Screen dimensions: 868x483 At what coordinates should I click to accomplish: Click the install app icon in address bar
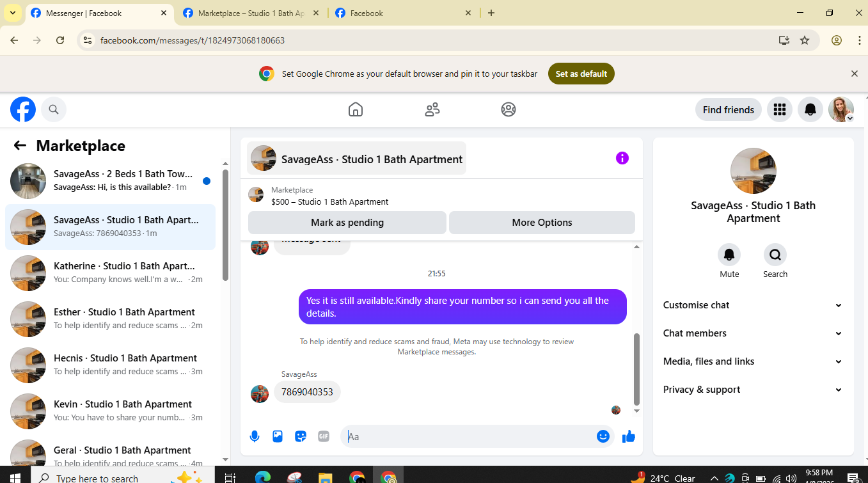[784, 40]
